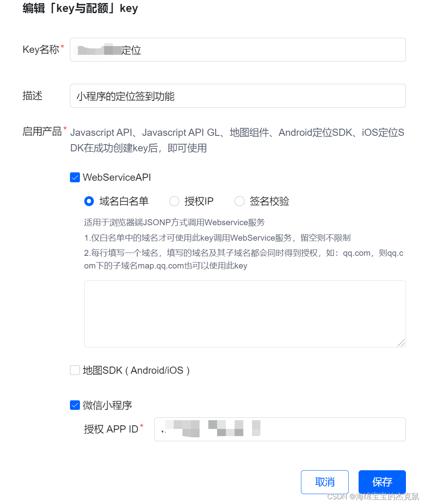Viewport: 425px width, 504px height.
Task: Click the 授权 APP ID input field
Action: [280, 429]
